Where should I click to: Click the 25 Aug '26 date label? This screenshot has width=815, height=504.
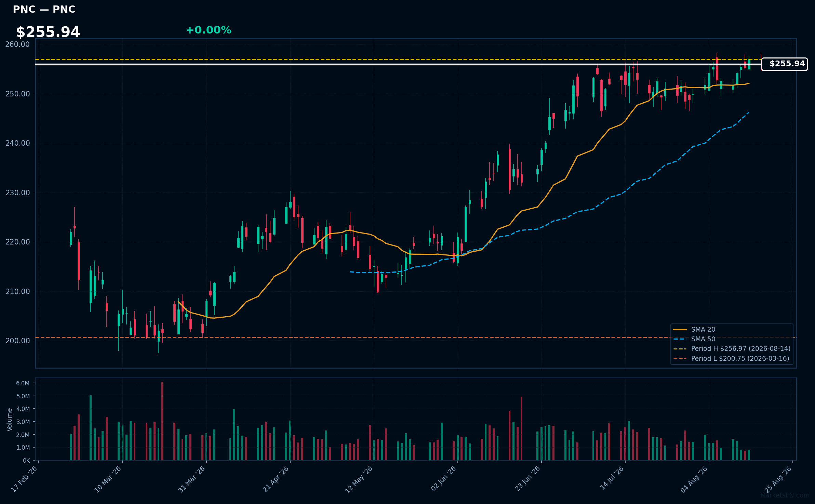point(778,479)
